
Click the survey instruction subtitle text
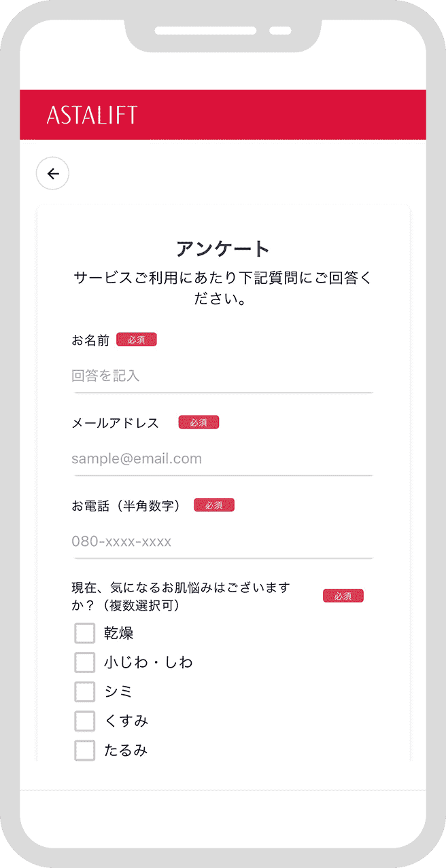(x=223, y=289)
